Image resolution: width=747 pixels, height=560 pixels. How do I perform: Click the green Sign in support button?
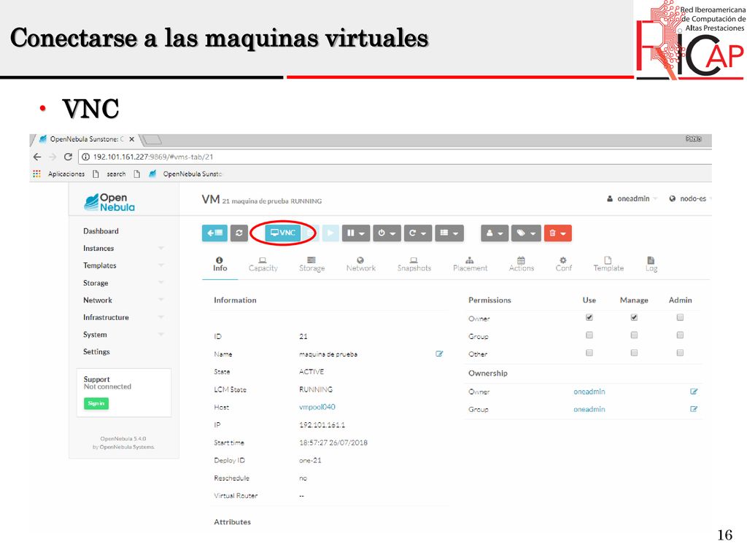(x=96, y=403)
